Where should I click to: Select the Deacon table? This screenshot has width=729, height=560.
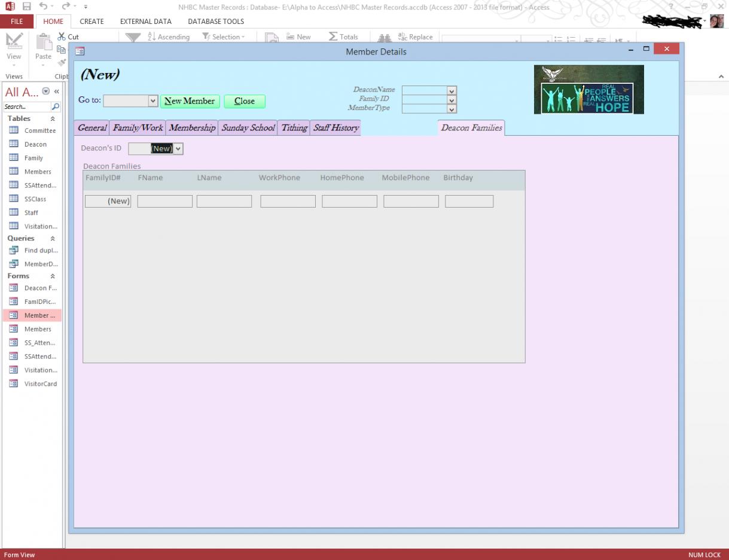(32, 144)
